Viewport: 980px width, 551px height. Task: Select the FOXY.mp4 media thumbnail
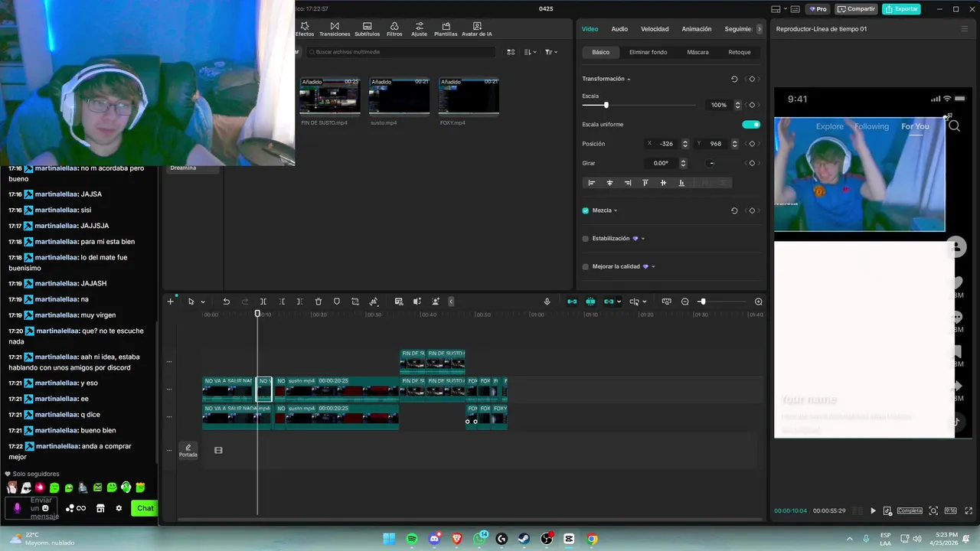(x=469, y=97)
